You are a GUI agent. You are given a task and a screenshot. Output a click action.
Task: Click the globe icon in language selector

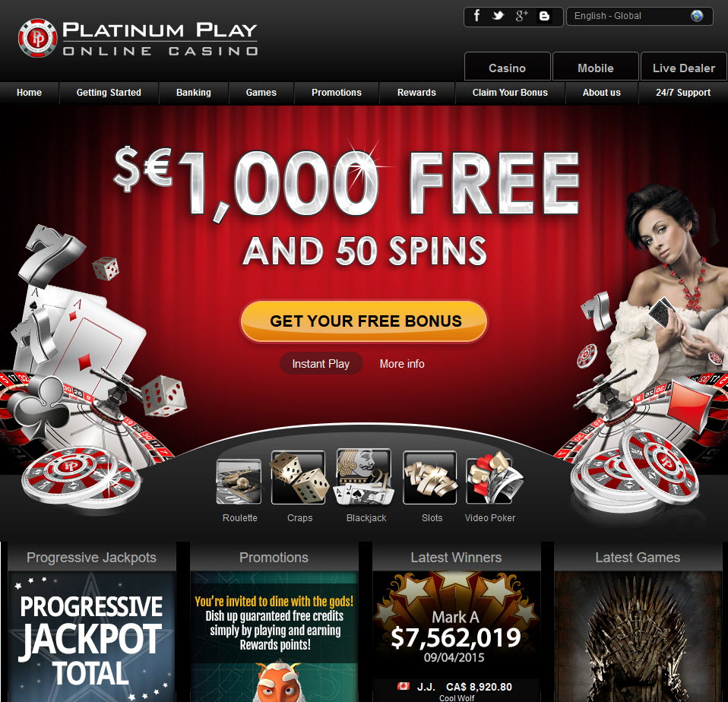[696, 16]
